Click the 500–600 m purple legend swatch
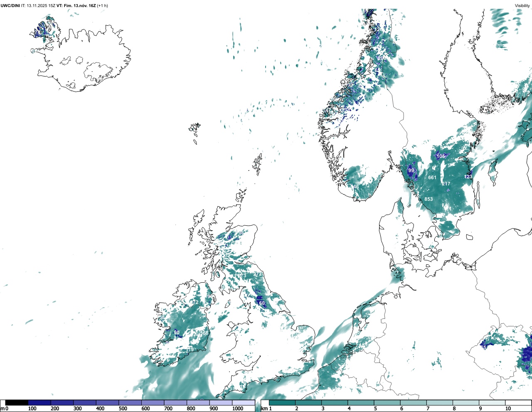 (130, 402)
